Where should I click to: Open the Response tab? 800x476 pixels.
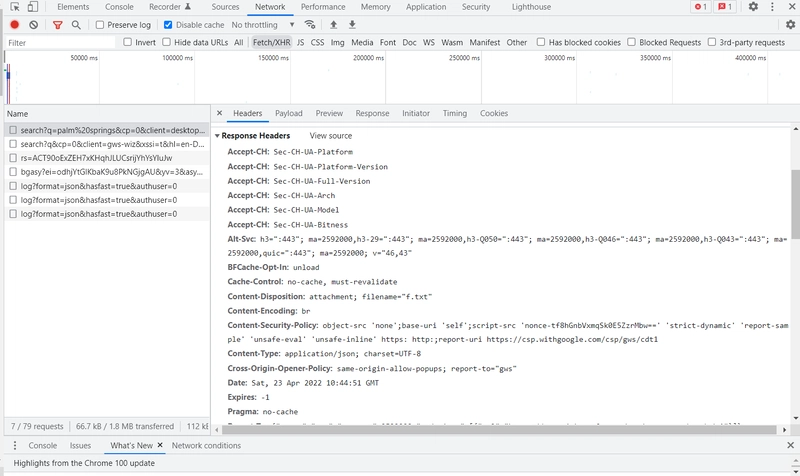click(x=372, y=113)
